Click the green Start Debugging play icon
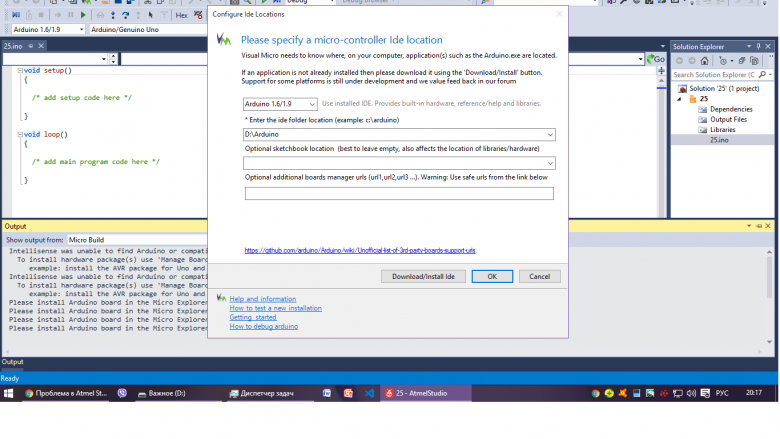 83,15
